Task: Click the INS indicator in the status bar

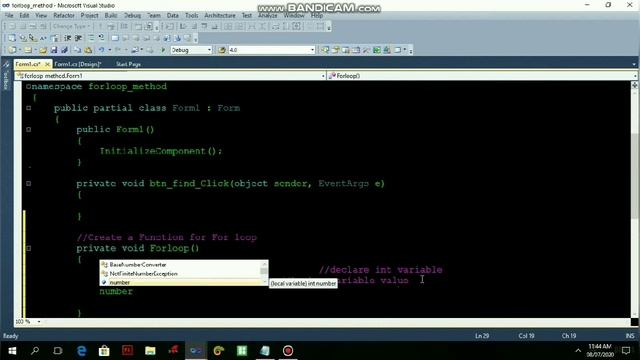Action: [630, 336]
